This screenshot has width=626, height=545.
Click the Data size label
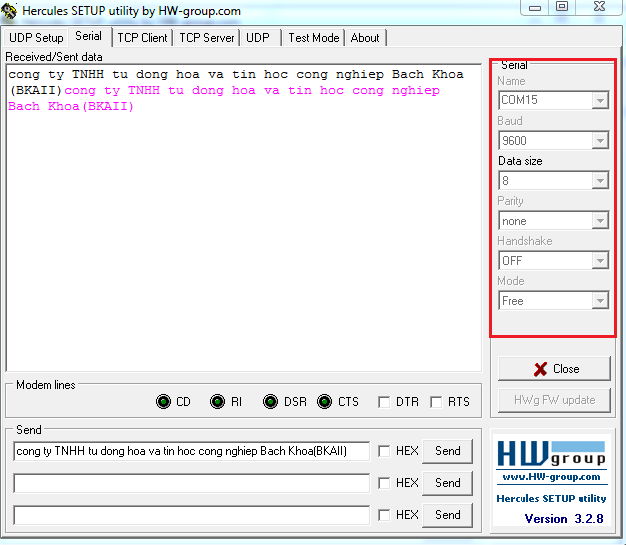tap(520, 161)
